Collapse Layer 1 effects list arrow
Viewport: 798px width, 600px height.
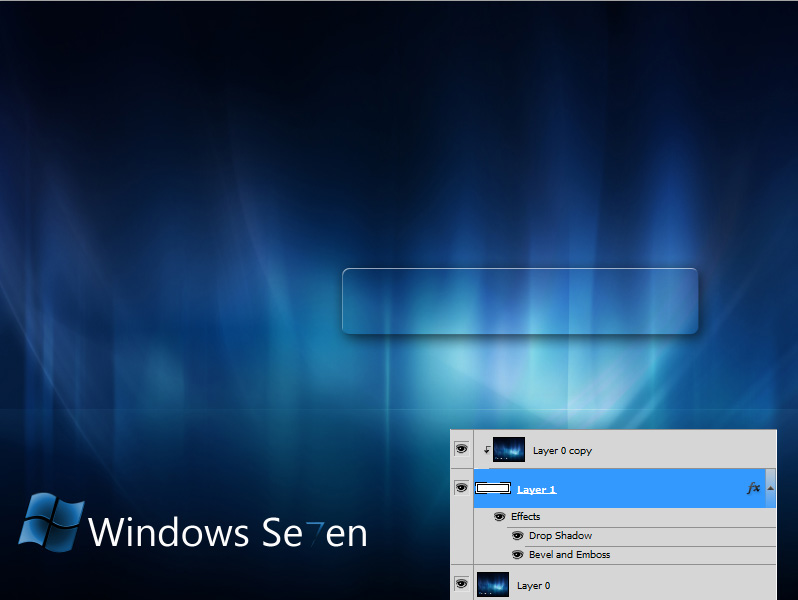pyautogui.click(x=771, y=488)
